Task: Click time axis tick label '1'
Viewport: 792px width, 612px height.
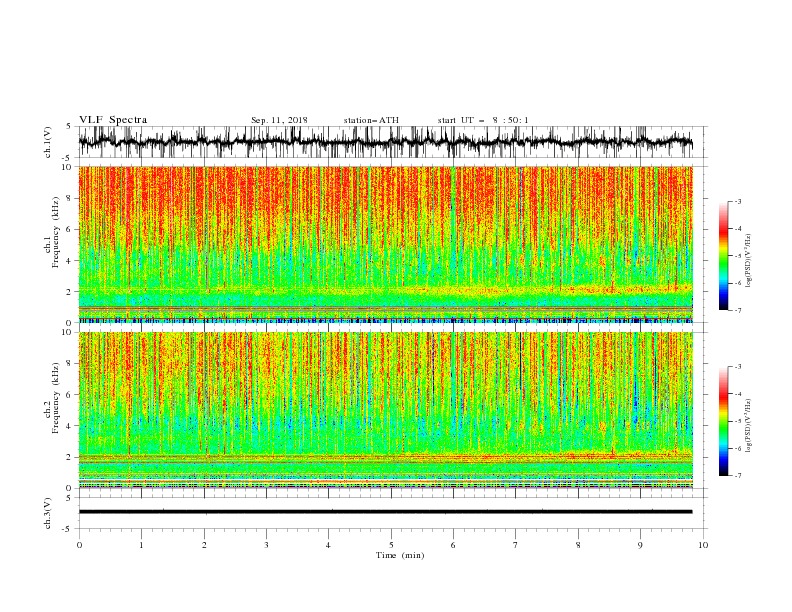Action: click(x=142, y=545)
